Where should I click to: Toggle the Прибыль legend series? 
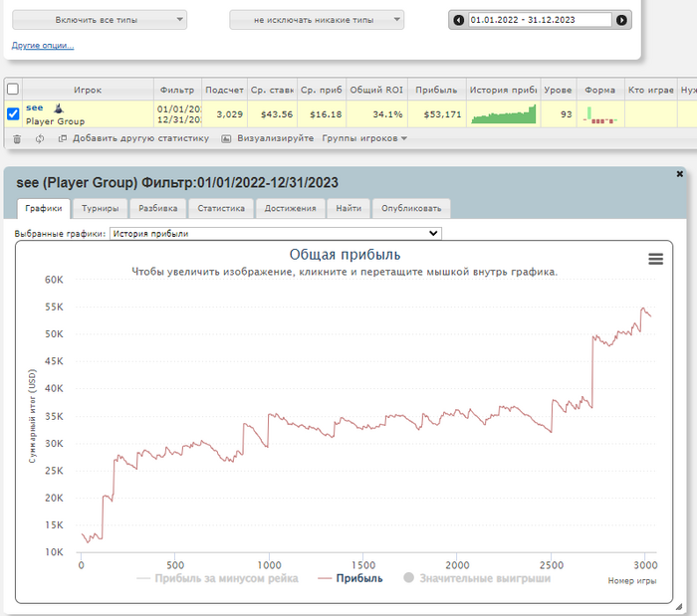pos(350,579)
